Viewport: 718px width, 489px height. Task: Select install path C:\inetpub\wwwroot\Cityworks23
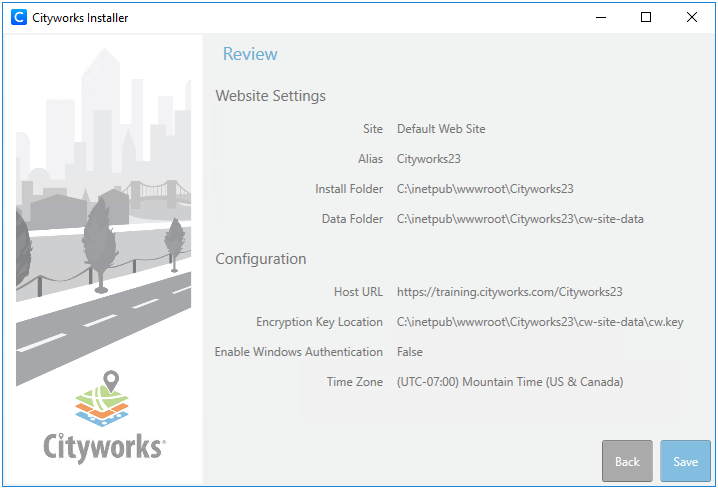[485, 189]
